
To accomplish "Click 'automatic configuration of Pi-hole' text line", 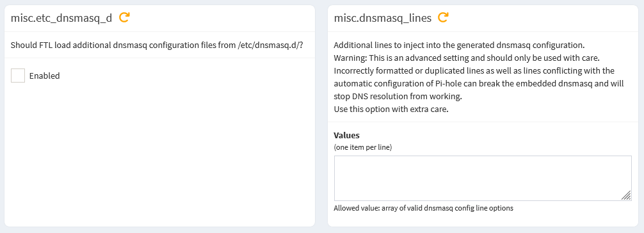I will click(479, 84).
